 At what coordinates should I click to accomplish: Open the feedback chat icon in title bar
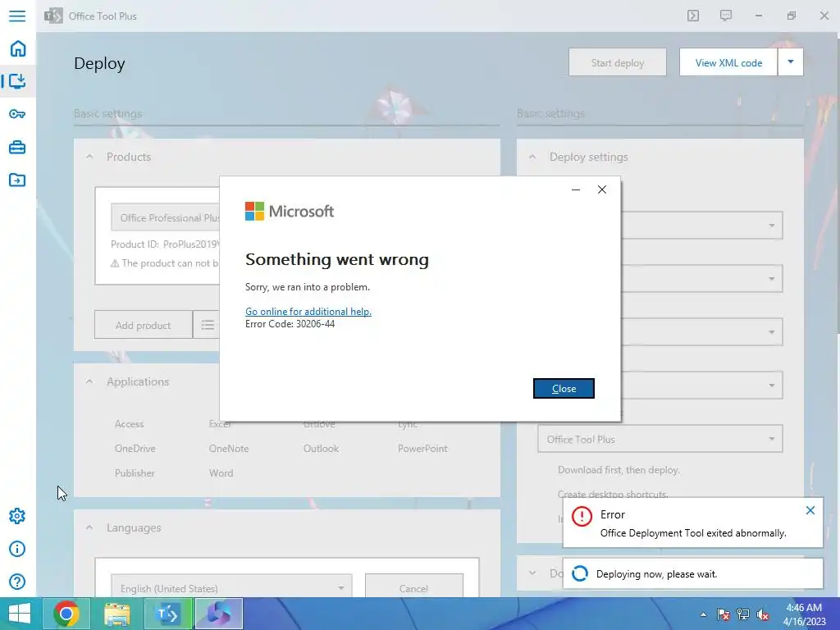[x=726, y=16]
